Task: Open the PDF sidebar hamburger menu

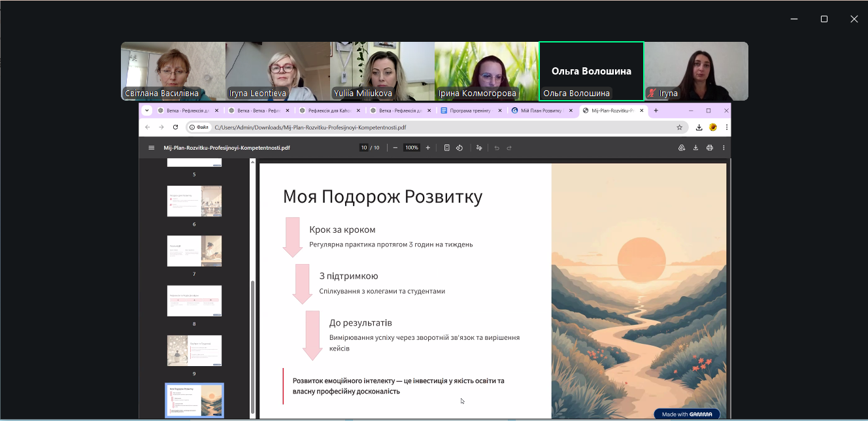Action: coord(152,148)
